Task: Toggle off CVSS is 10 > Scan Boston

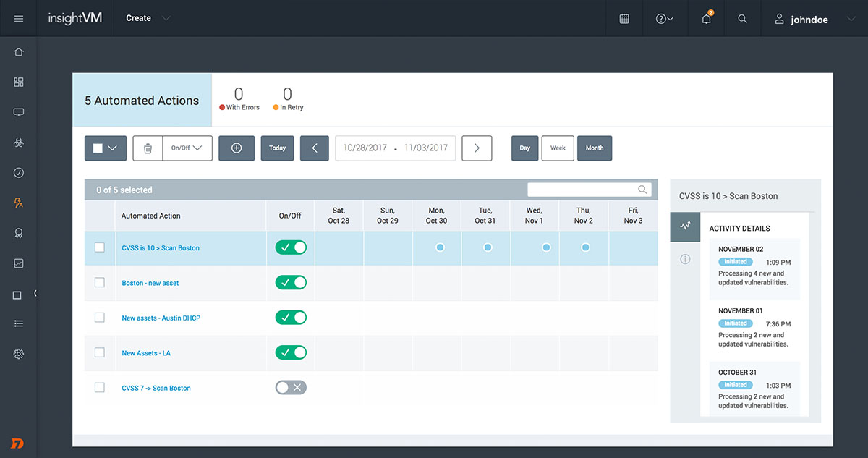Action: [291, 247]
